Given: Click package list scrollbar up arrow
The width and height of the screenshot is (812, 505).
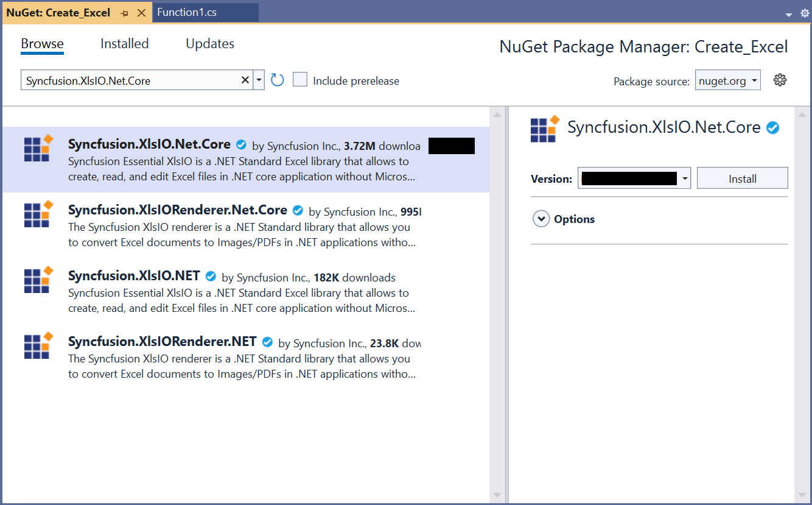Looking at the screenshot, I should pos(497,115).
